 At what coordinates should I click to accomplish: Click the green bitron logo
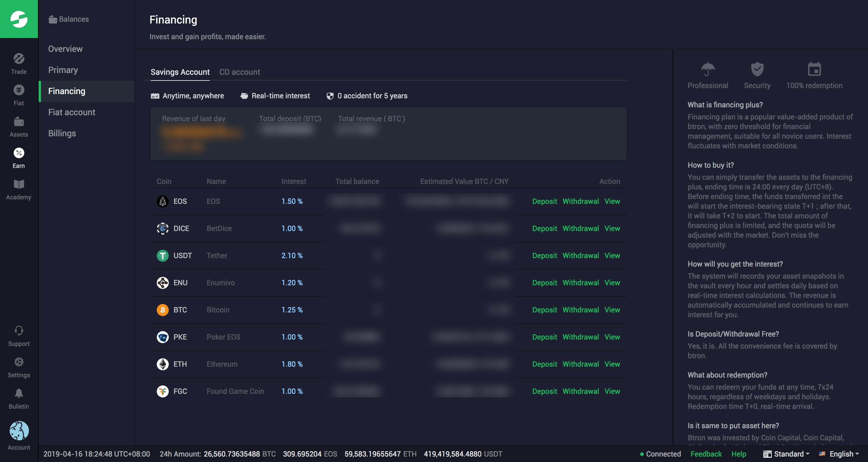point(19,19)
